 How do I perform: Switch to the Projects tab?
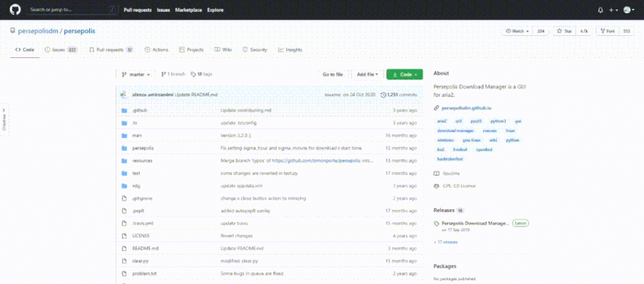(x=191, y=50)
